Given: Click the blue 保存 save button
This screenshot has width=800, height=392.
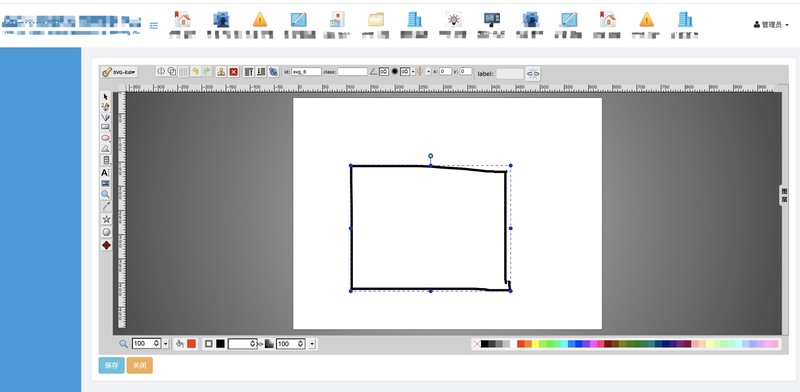Looking at the screenshot, I should coord(112,365).
